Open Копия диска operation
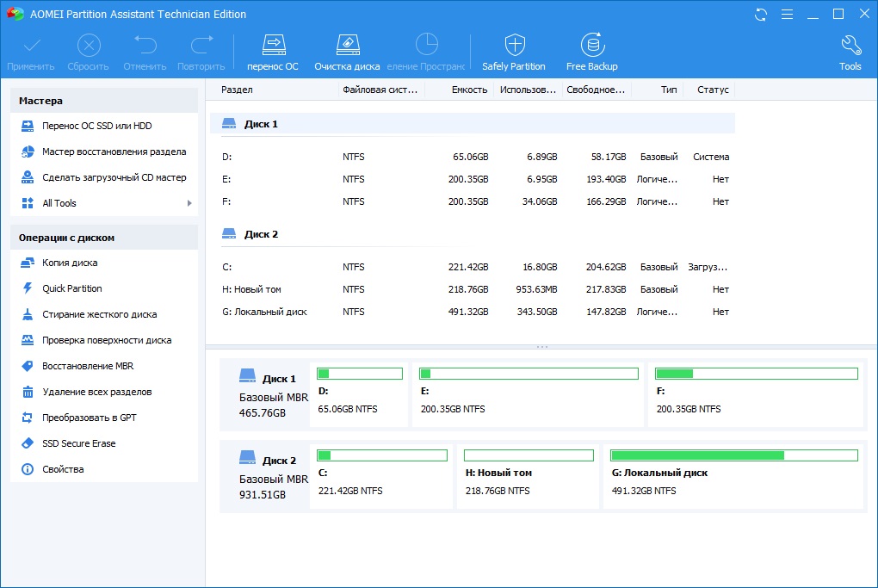This screenshot has height=588, width=878. (70, 263)
